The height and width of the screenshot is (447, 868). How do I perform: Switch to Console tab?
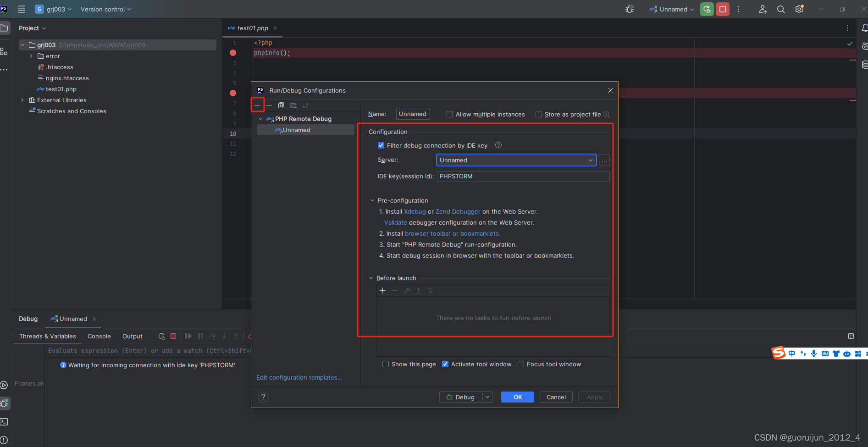point(99,337)
